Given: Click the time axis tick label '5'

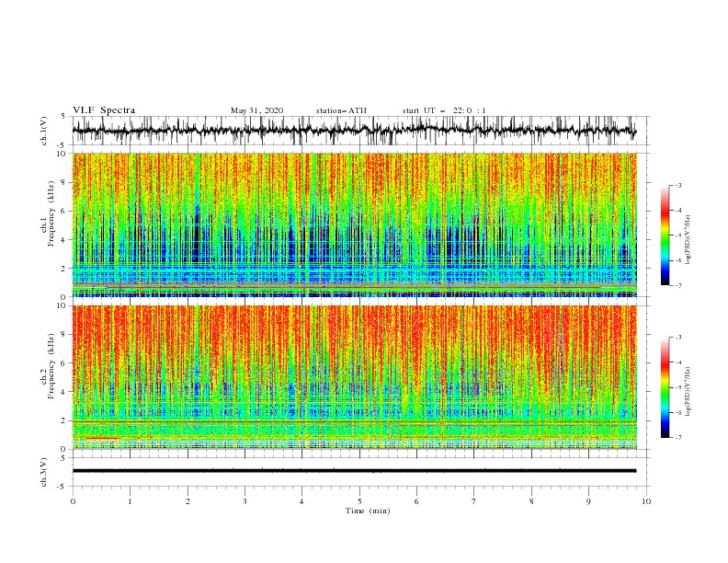Looking at the screenshot, I should [x=359, y=501].
